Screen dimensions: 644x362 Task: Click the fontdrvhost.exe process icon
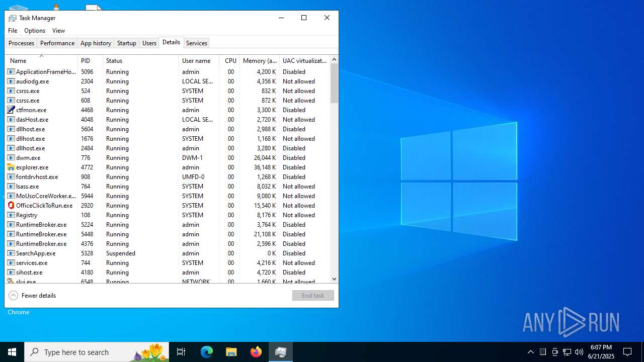coord(11,176)
